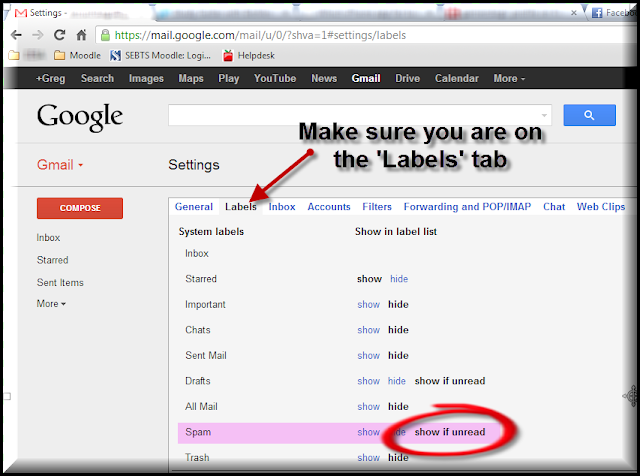640x476 pixels.
Task: Click the address bar URL
Action: [260, 35]
